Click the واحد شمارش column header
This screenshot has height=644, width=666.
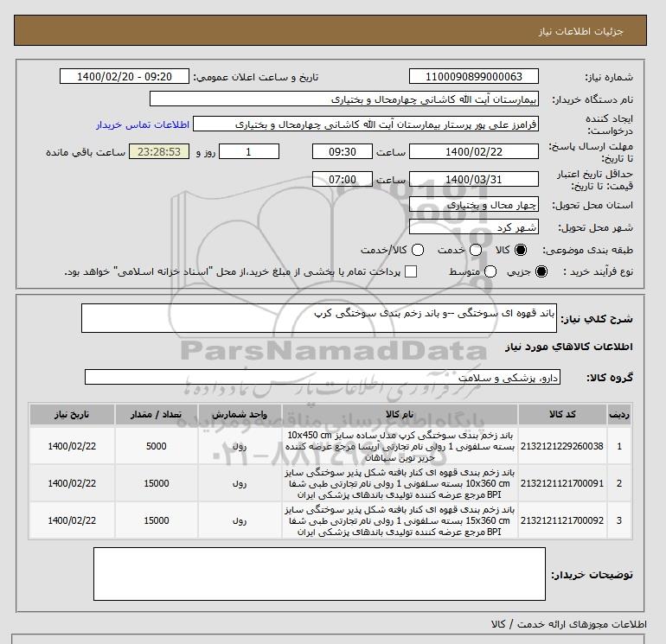pos(240,414)
